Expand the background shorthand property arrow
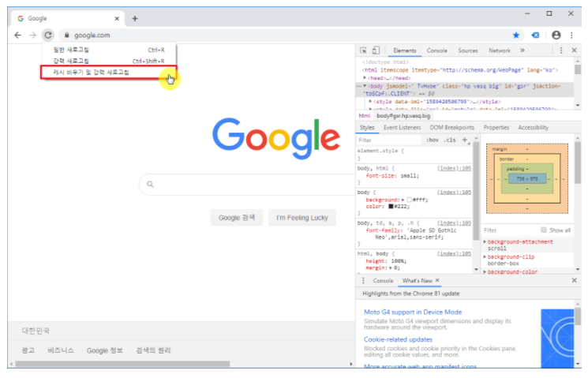 tap(403, 200)
